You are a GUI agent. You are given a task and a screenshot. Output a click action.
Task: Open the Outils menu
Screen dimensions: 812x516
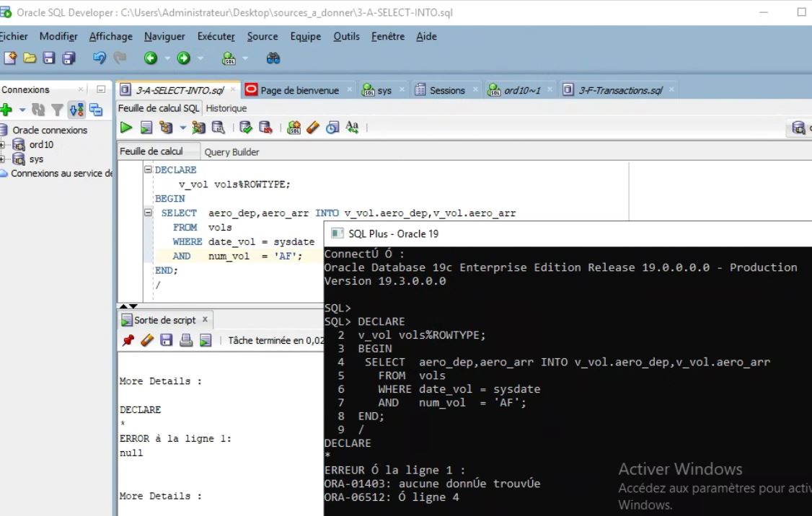pyautogui.click(x=346, y=37)
